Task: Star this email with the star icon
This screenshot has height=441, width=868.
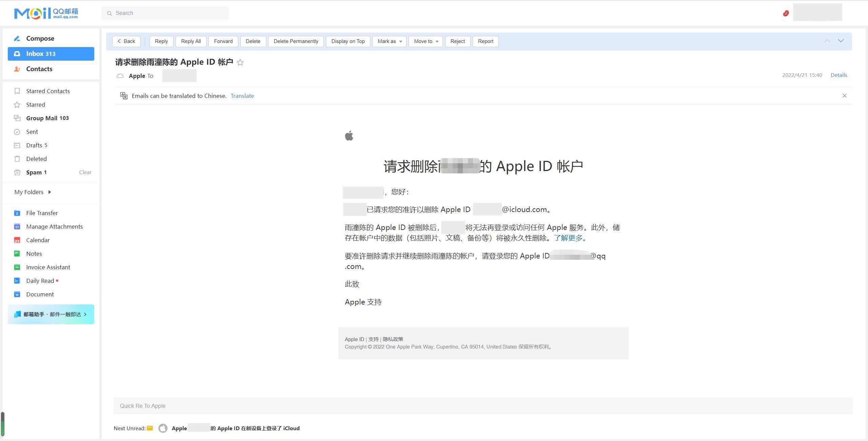Action: (x=240, y=62)
